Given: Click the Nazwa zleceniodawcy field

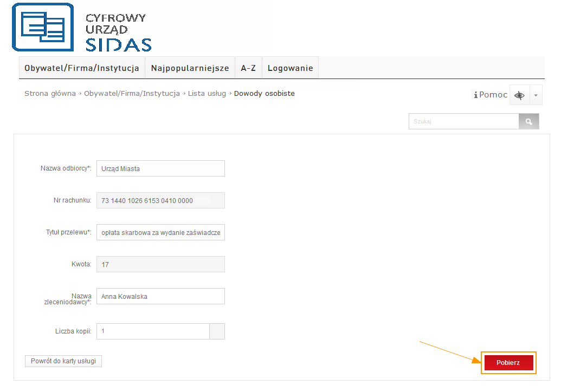Looking at the screenshot, I should pyautogui.click(x=160, y=296).
